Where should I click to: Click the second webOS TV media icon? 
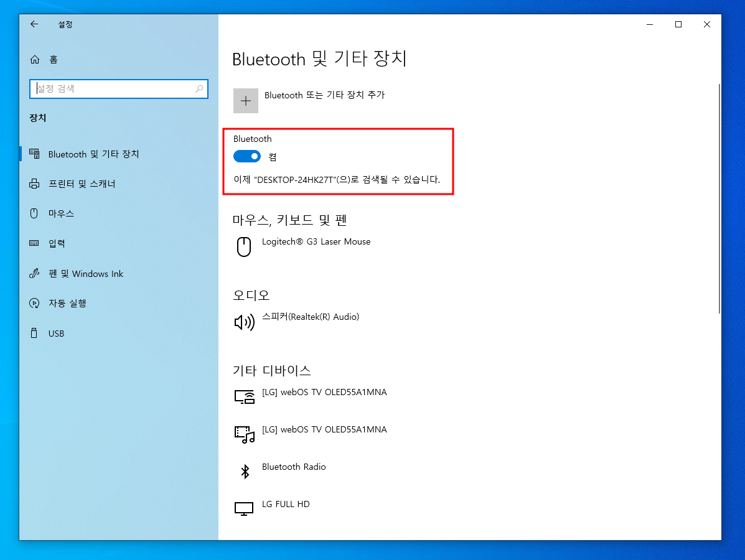pyautogui.click(x=245, y=434)
